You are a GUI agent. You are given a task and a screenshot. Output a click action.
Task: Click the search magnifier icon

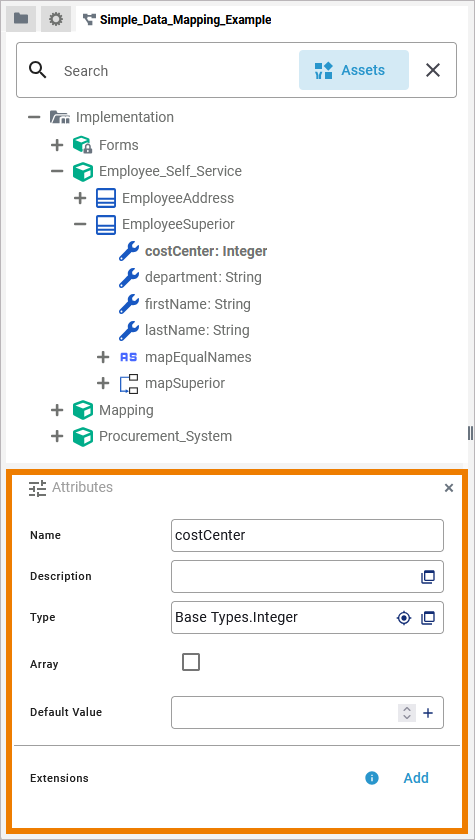(37, 70)
